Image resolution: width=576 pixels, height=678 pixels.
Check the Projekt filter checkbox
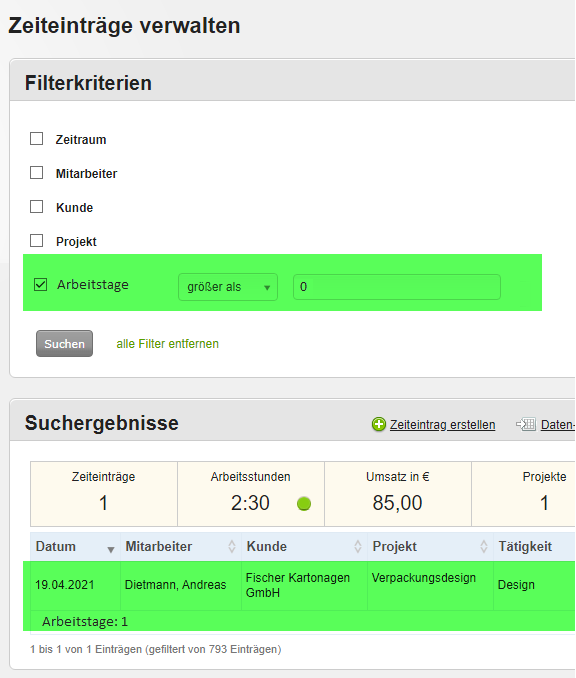tap(36, 240)
